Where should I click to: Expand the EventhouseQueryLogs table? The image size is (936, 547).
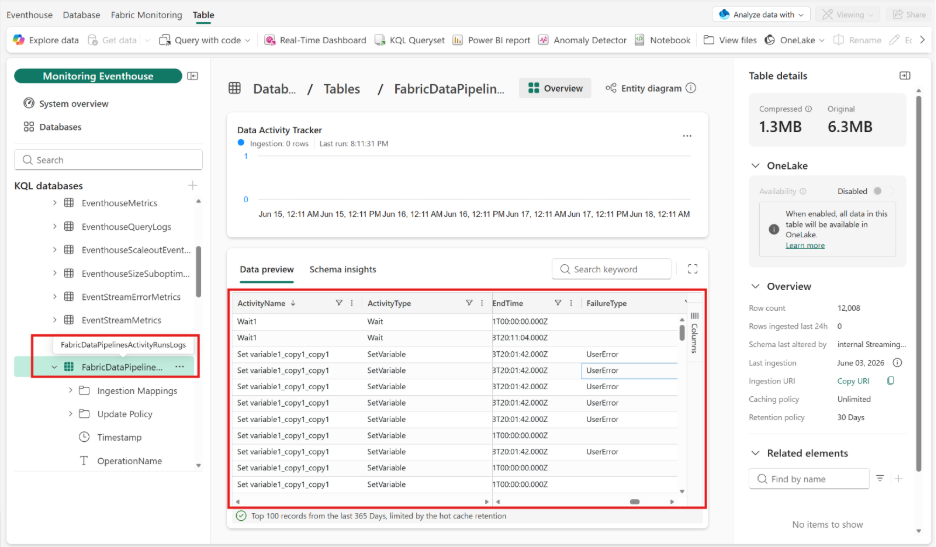point(54,226)
